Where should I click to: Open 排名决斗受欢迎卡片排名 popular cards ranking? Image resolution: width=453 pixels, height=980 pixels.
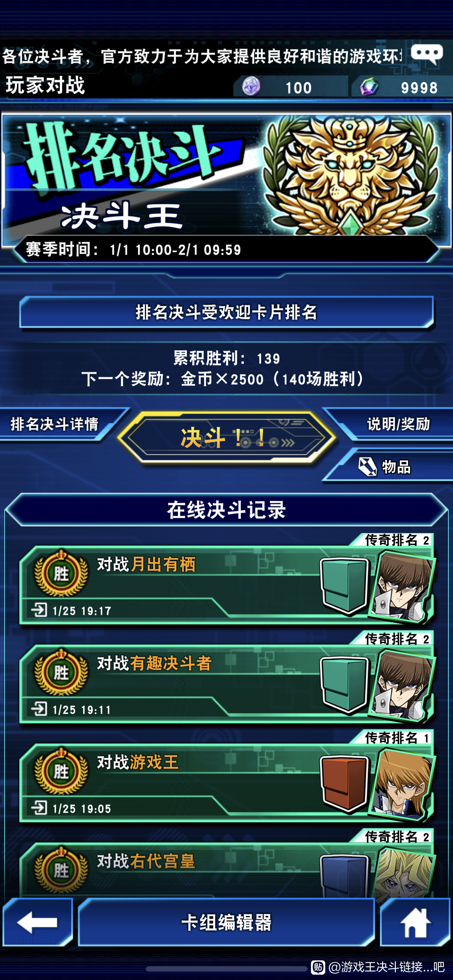point(227,312)
